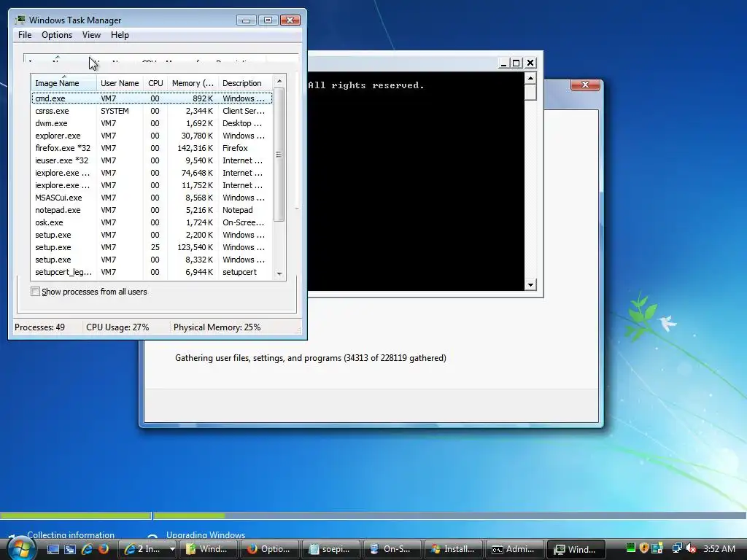Select the iexplore.exe row using 74,648 K
Image resolution: width=747 pixels, height=560 pixels.
tap(152, 172)
